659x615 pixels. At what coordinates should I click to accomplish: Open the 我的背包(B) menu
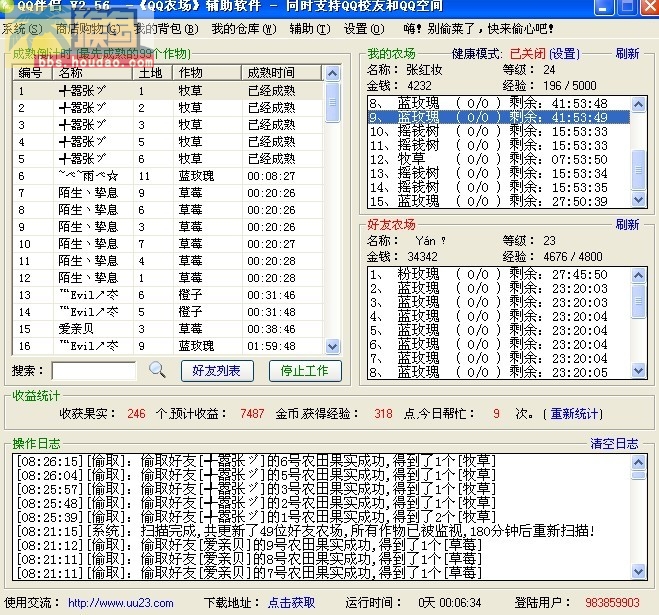(166, 29)
